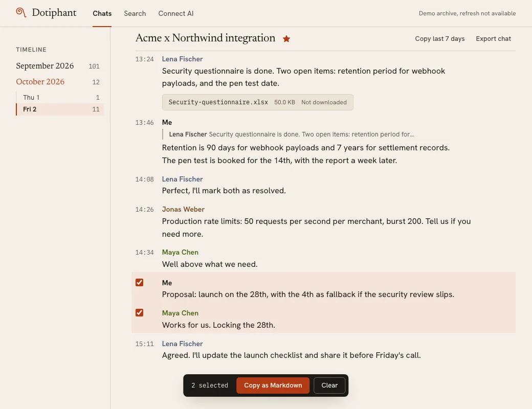Click the "Agreed. I'll update the launch checklist" message
Screen dimensions: 532x409
coord(292,355)
